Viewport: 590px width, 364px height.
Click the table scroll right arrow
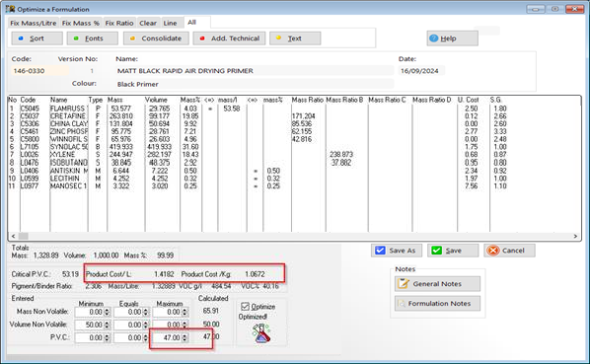pos(575,236)
